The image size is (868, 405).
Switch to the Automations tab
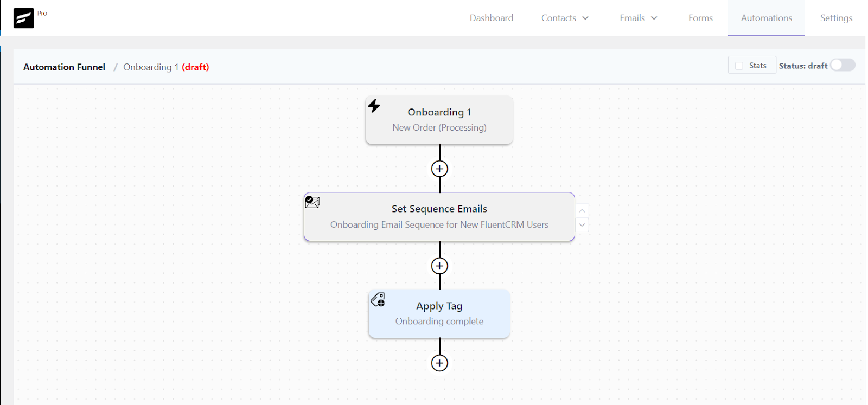pos(767,18)
